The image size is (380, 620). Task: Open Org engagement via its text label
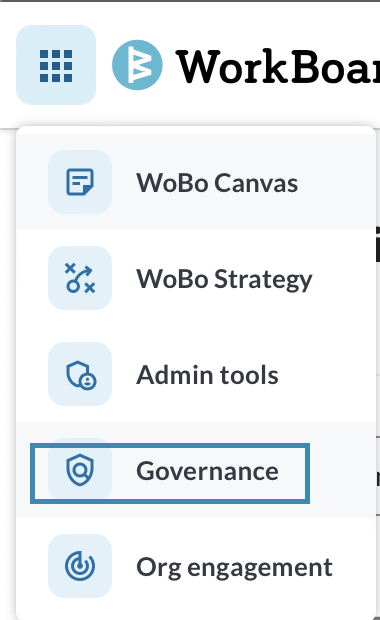pos(234,568)
